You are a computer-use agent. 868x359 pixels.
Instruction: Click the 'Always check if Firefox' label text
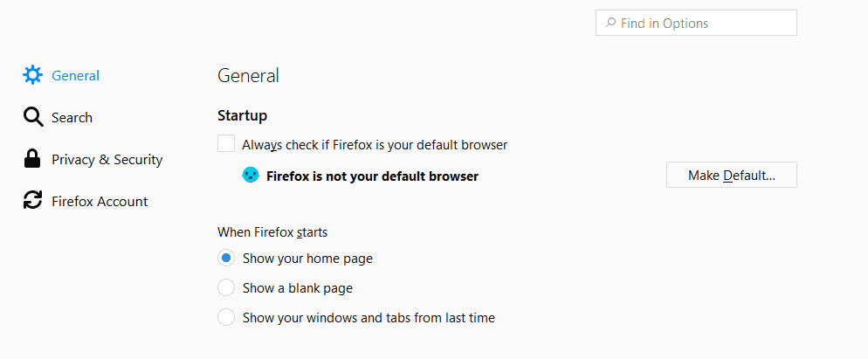(375, 145)
